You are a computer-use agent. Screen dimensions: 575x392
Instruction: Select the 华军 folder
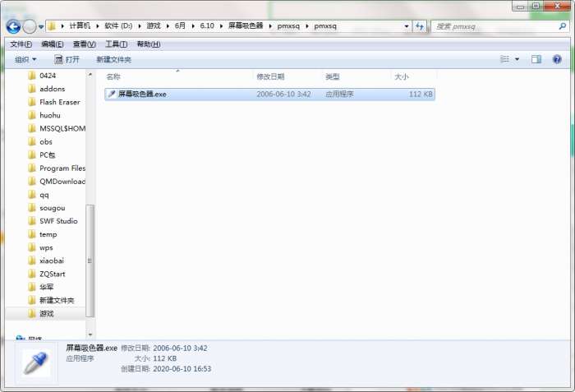46,287
